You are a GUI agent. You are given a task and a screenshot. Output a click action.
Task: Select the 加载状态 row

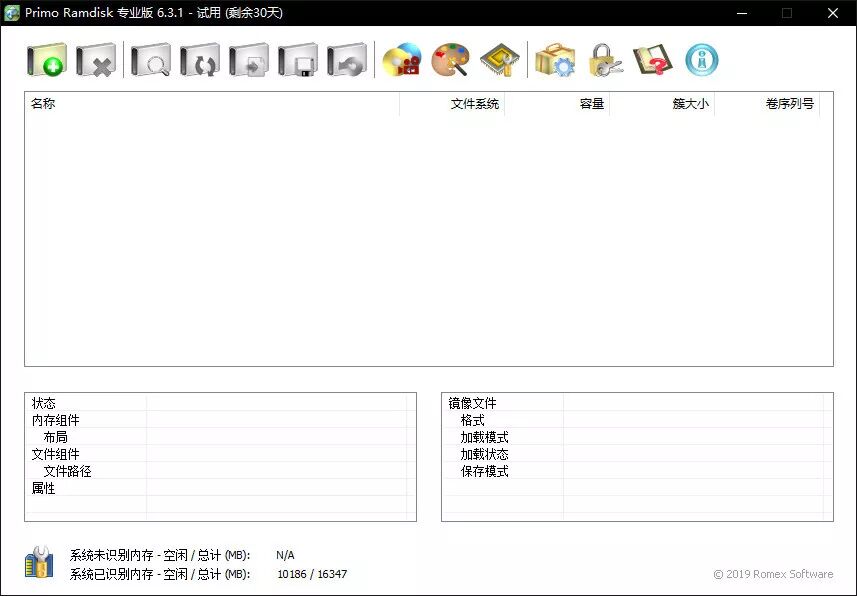637,454
